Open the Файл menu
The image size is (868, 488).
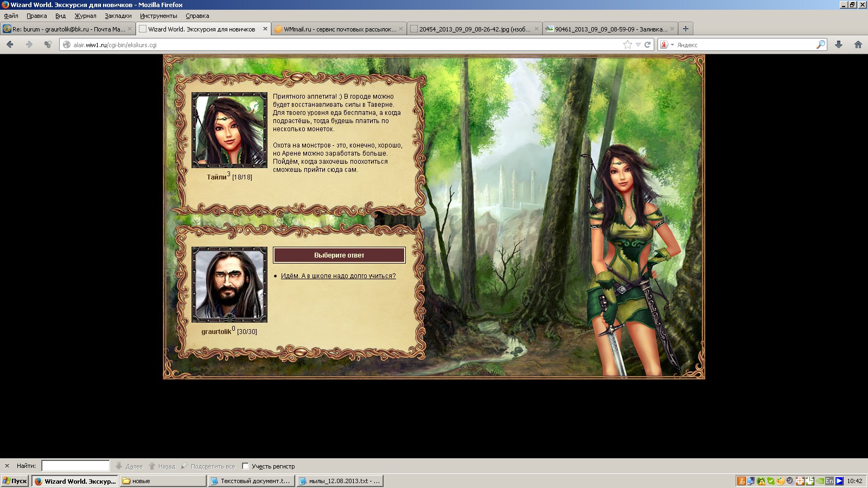tap(11, 16)
